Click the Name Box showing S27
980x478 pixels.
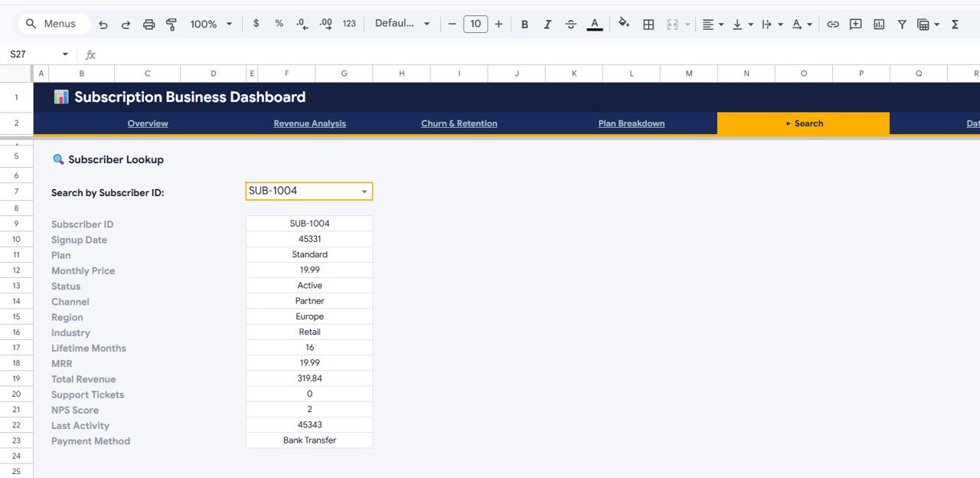pyautogui.click(x=34, y=54)
